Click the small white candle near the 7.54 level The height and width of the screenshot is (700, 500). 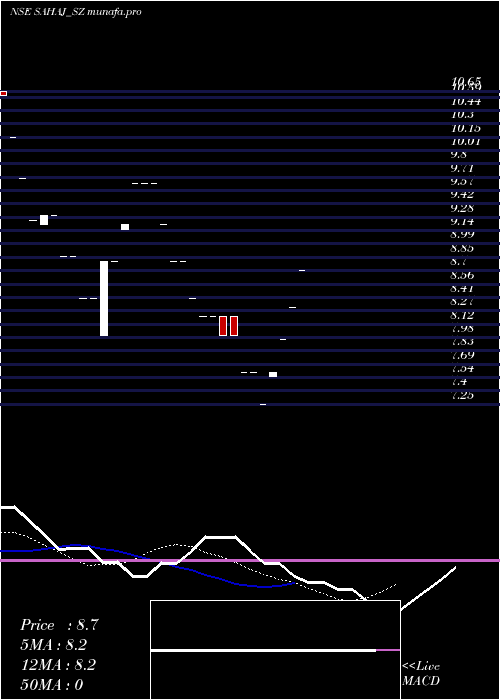273,375
